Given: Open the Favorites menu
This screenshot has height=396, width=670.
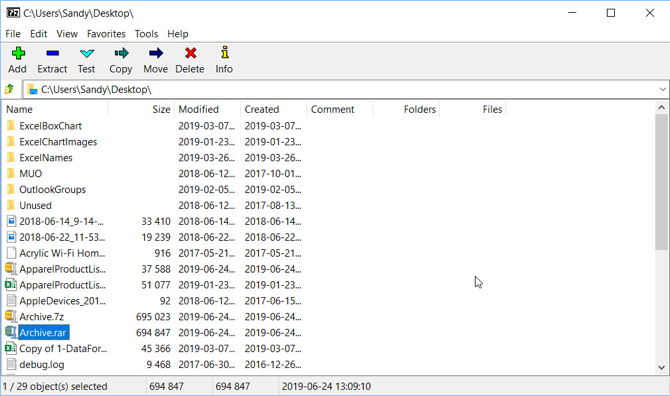Looking at the screenshot, I should point(106,34).
